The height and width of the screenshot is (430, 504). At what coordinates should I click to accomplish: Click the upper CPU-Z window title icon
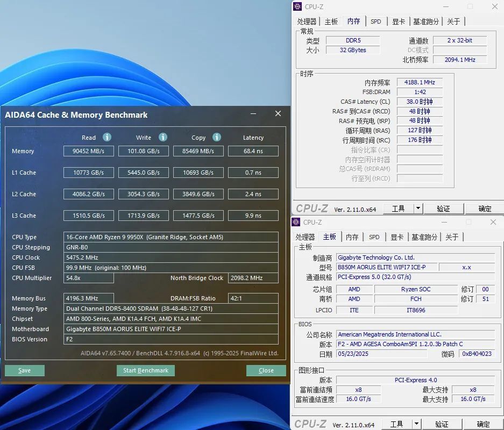[297, 6]
